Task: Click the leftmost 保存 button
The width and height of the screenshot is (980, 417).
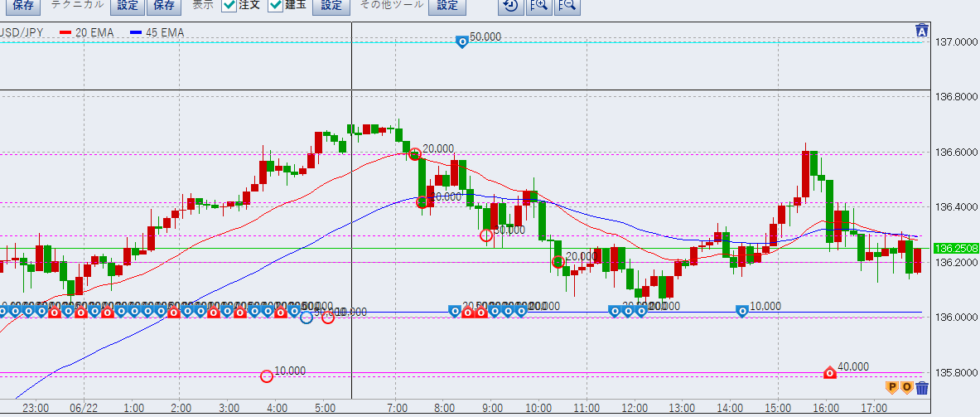Action: tap(23, 6)
